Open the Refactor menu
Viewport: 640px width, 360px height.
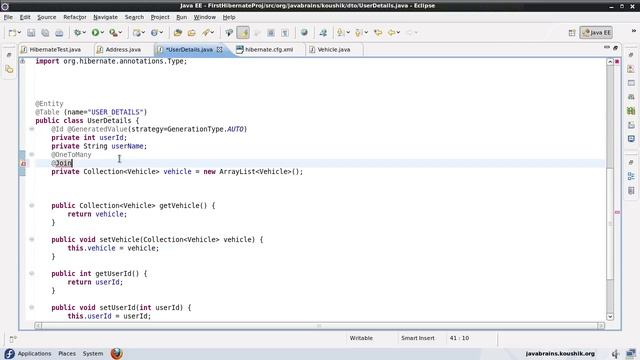coord(75,17)
